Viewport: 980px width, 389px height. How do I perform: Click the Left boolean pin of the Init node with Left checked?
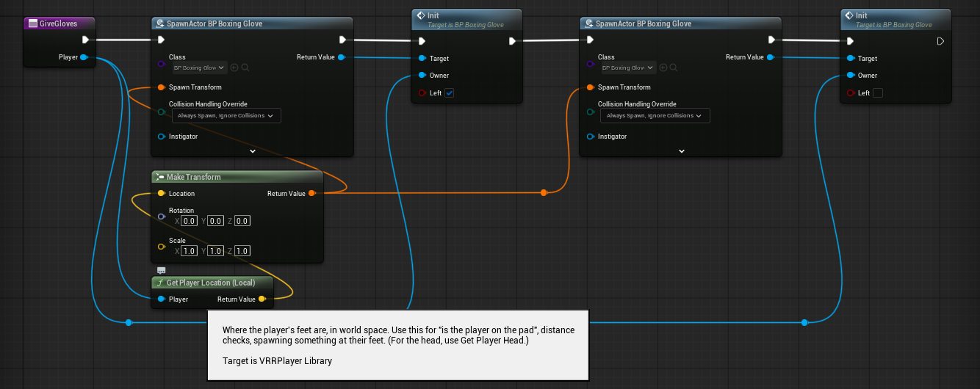click(x=422, y=93)
